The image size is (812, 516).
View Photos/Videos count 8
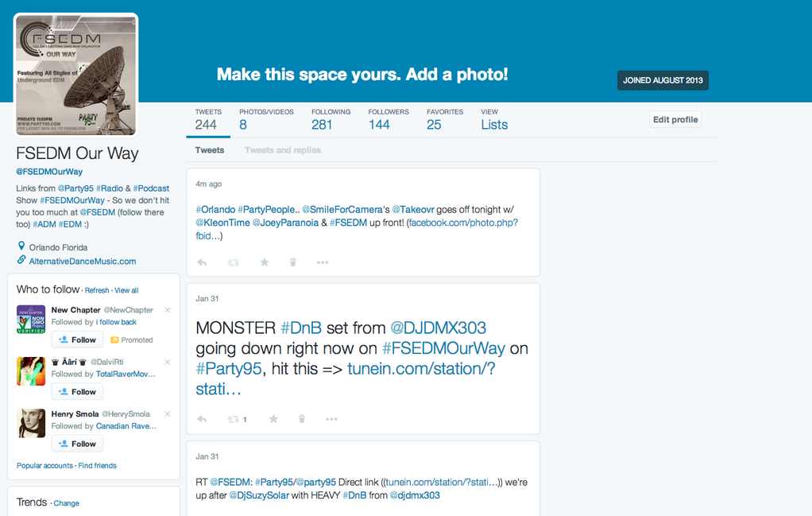[266, 120]
